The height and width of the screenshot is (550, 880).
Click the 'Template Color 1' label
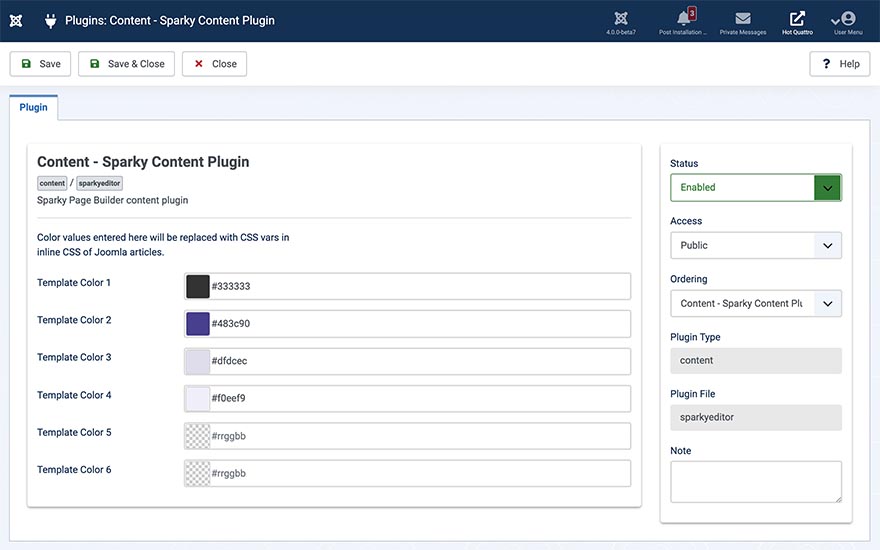[x=74, y=283]
